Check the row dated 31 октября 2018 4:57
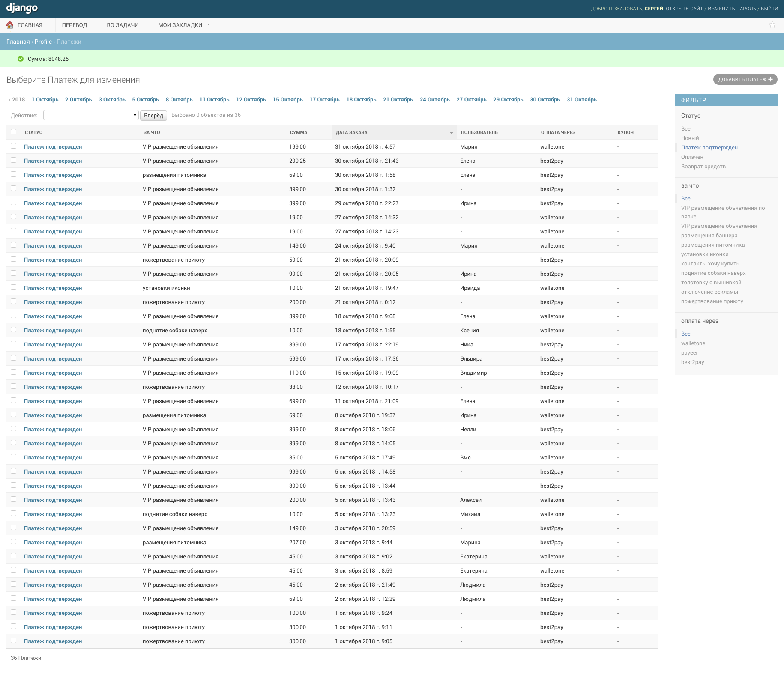This screenshot has height=695, width=784. tap(14, 146)
